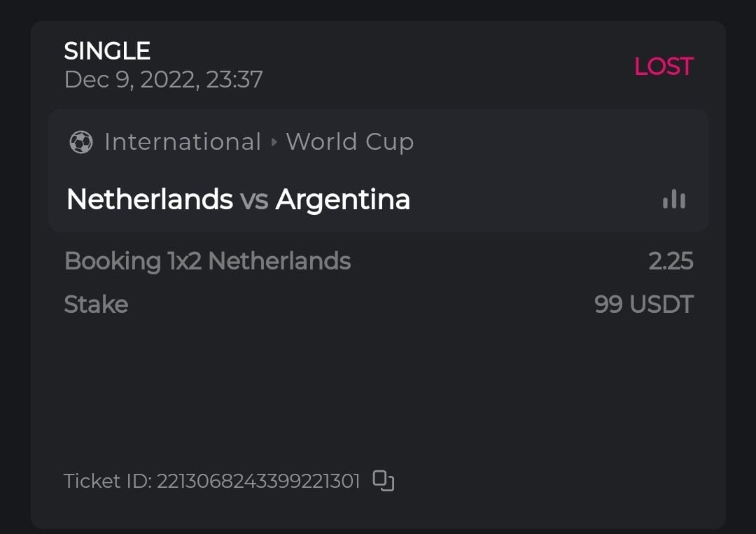
Task: Click the 'vs' text between teams
Action: click(254, 200)
